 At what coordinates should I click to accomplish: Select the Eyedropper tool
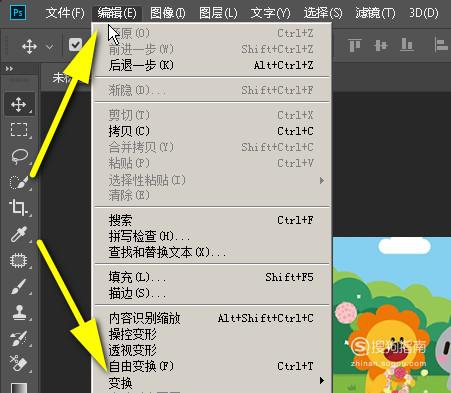coord(19,234)
